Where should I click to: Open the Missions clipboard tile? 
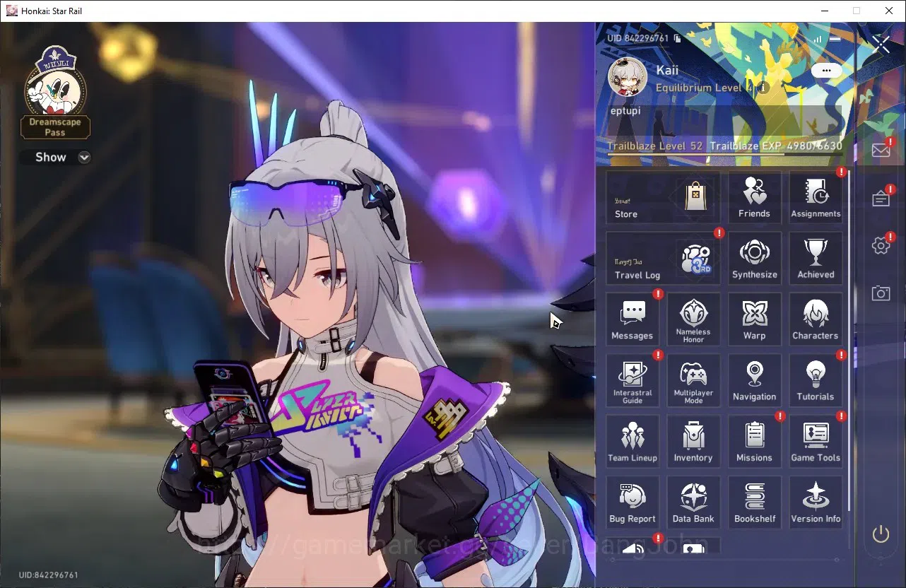(754, 442)
